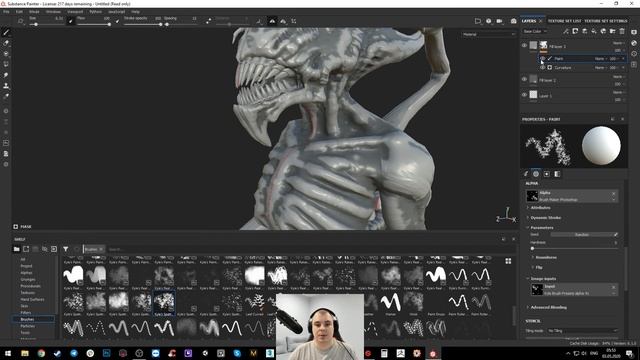
Task: Open the alpha properties tab icon
Action: point(536,174)
